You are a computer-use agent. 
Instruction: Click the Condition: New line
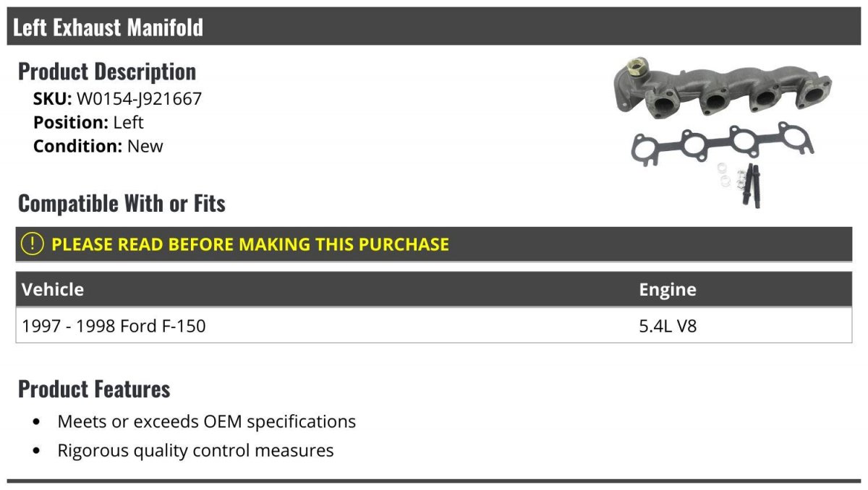click(x=98, y=146)
